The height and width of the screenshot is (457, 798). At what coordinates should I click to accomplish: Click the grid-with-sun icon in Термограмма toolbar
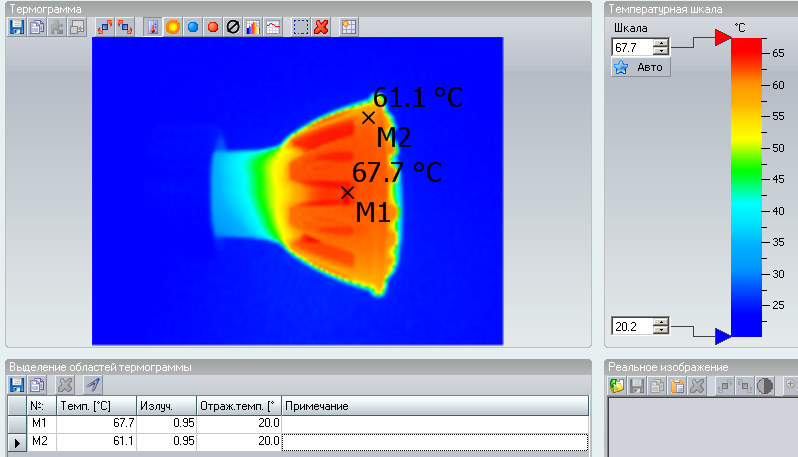point(349,27)
